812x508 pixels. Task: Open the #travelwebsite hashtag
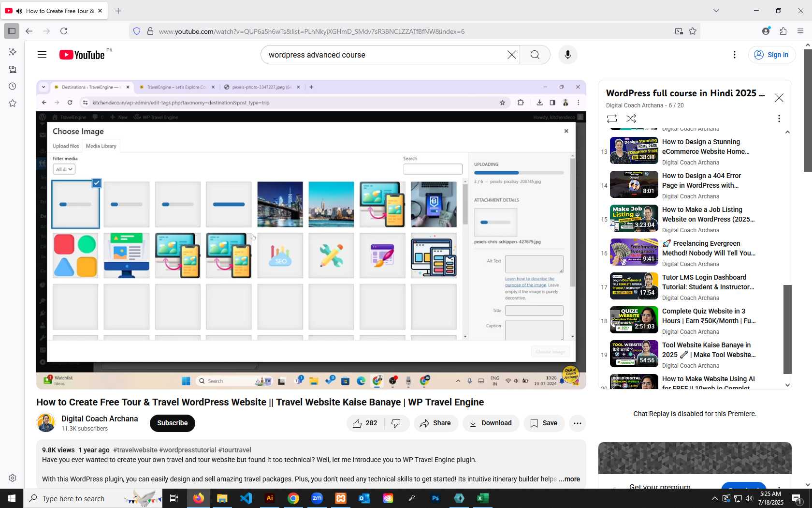135,450
